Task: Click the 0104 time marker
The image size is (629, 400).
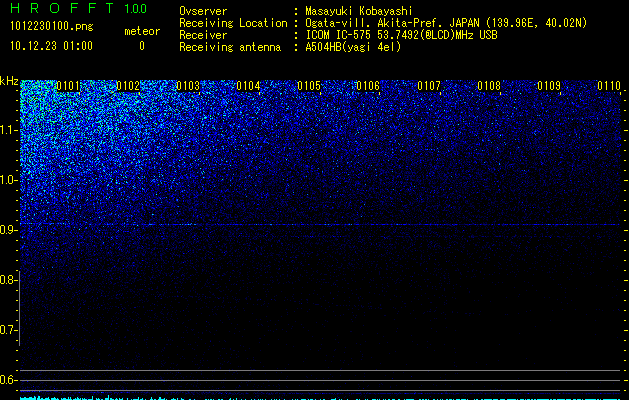Action: [x=248, y=86]
